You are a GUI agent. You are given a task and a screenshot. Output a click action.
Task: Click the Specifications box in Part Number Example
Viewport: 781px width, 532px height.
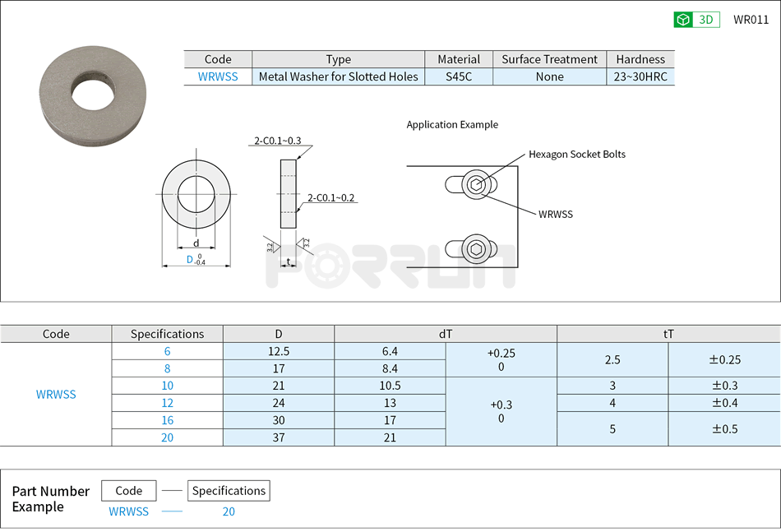pyautogui.click(x=228, y=490)
